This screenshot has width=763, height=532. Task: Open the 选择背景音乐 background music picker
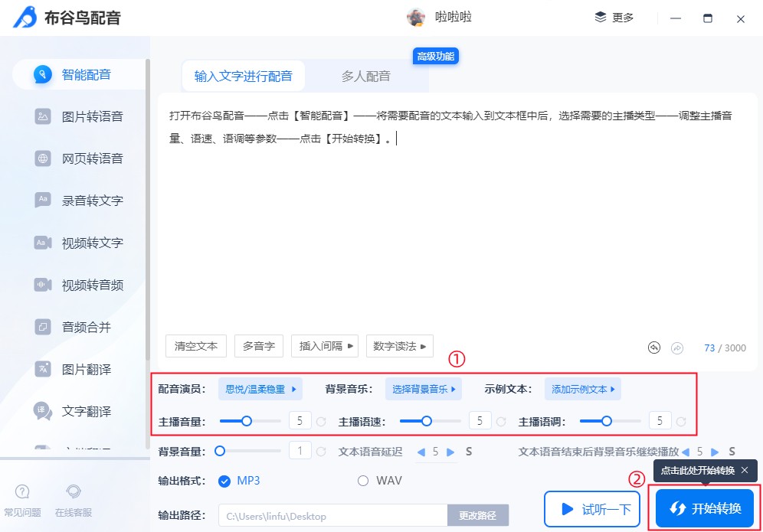click(x=423, y=389)
